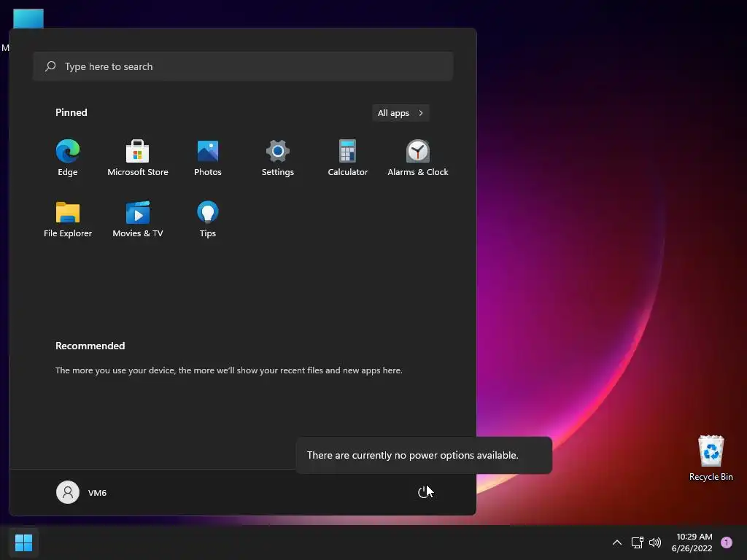Click the 'Recommended' section heading
The height and width of the screenshot is (560, 747).
point(90,346)
